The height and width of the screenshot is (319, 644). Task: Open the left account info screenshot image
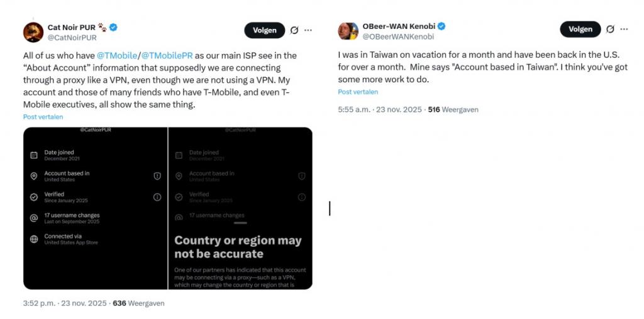[95, 208]
